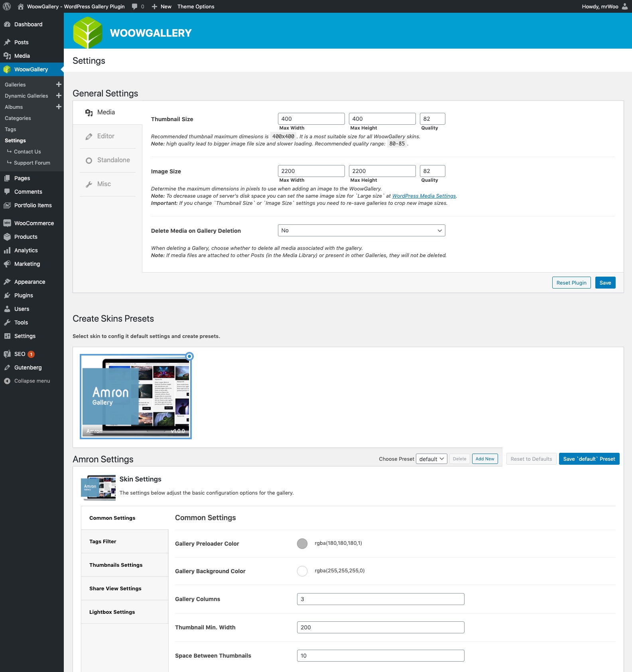
Task: Click the Gallery Columns input field
Action: pyautogui.click(x=381, y=599)
